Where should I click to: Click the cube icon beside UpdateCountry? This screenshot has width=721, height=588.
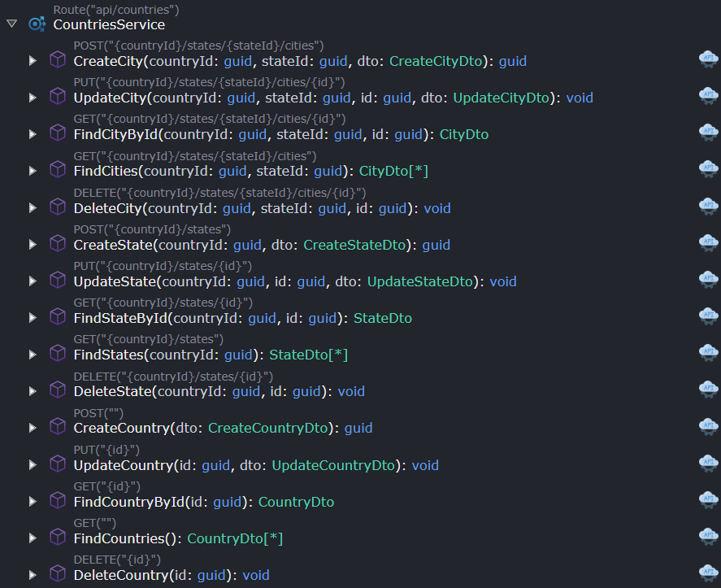(x=58, y=464)
